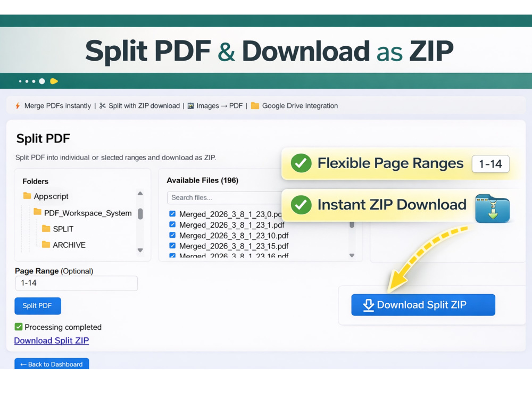The width and height of the screenshot is (532, 399).
Task: Select Merged_2026_3_8_1_23_1.pdf file name
Action: (232, 225)
